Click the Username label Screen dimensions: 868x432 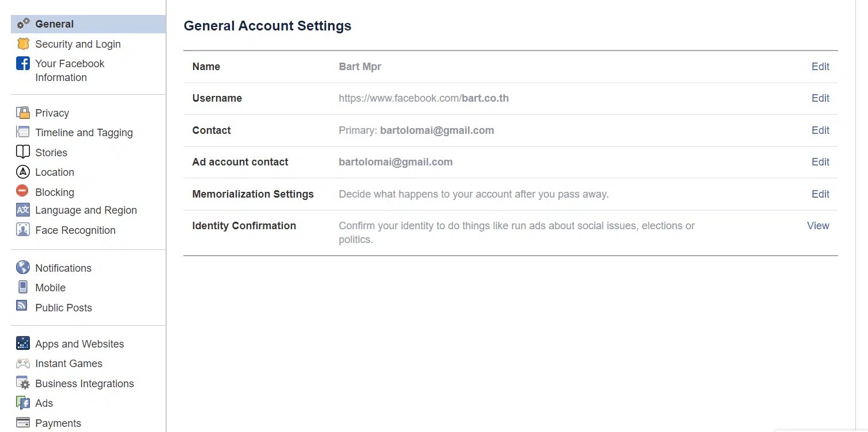tap(217, 98)
